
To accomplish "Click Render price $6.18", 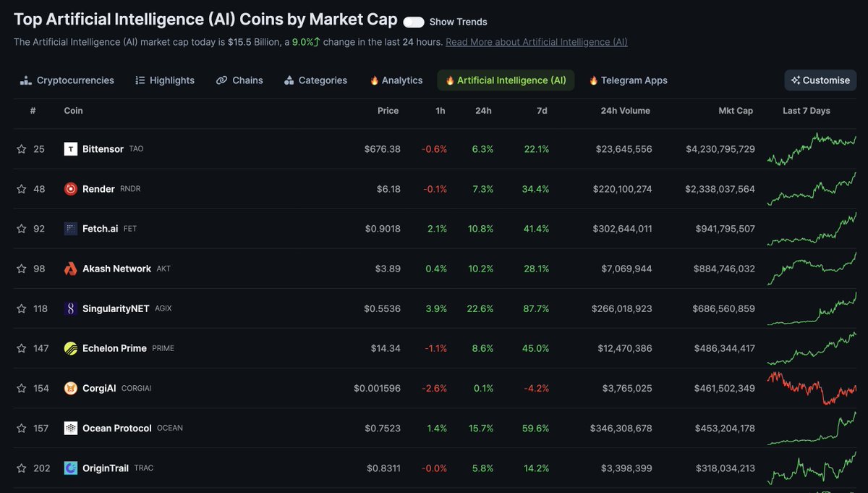I will [x=388, y=189].
